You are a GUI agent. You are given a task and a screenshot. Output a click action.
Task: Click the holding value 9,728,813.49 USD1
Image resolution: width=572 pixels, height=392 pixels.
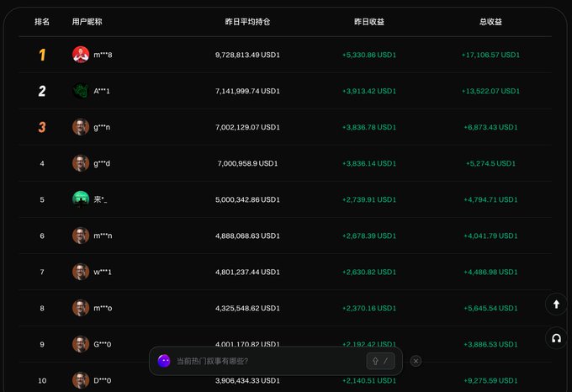[247, 55]
